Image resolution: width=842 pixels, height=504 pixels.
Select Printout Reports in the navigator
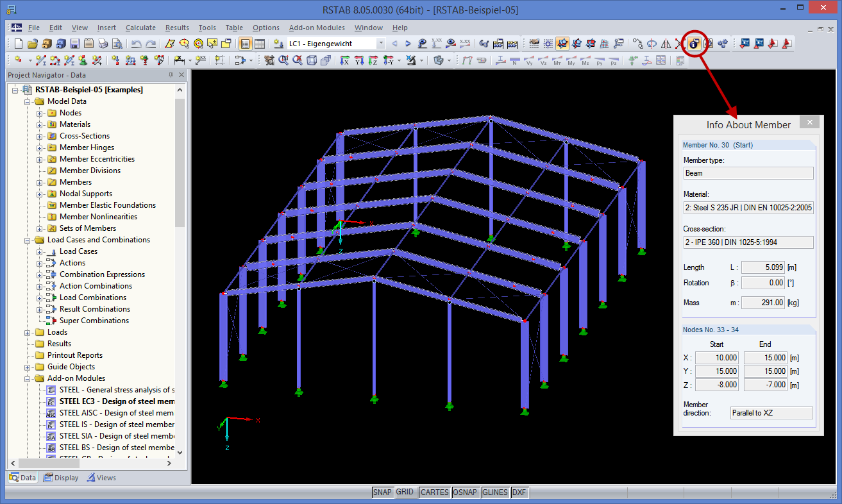(75, 355)
